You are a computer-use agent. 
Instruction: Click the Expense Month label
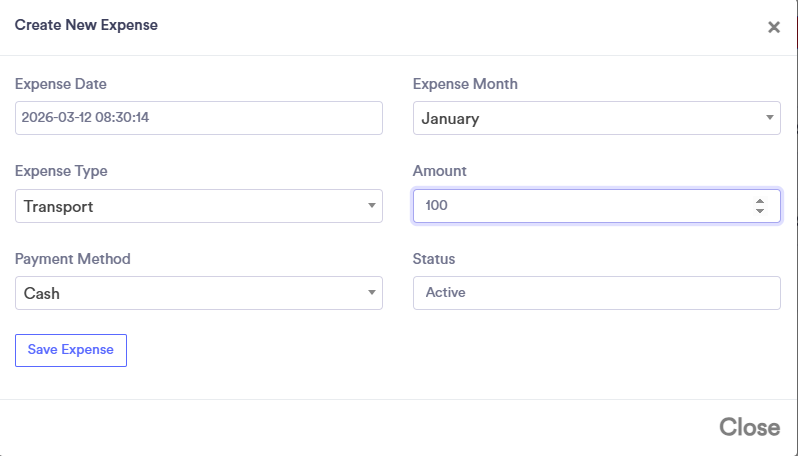(465, 84)
